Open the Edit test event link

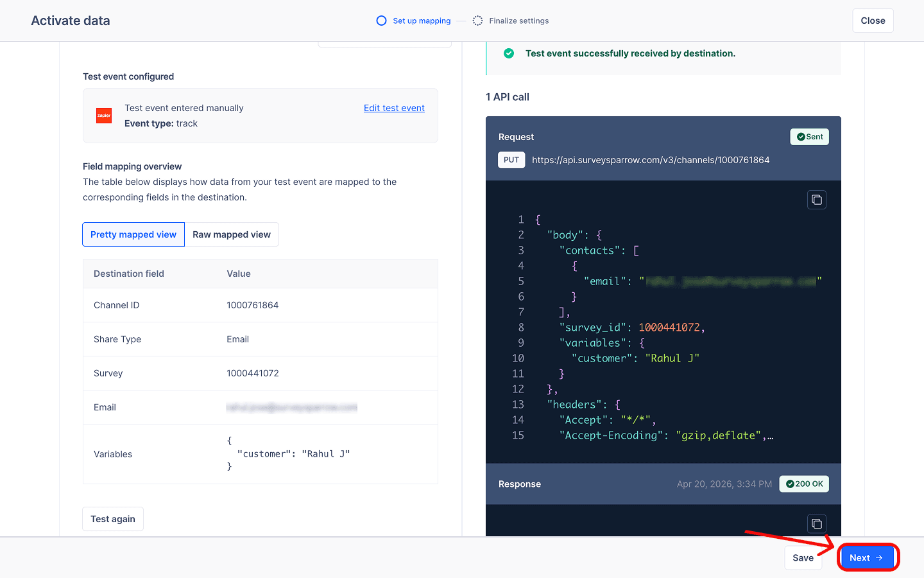[x=394, y=108]
